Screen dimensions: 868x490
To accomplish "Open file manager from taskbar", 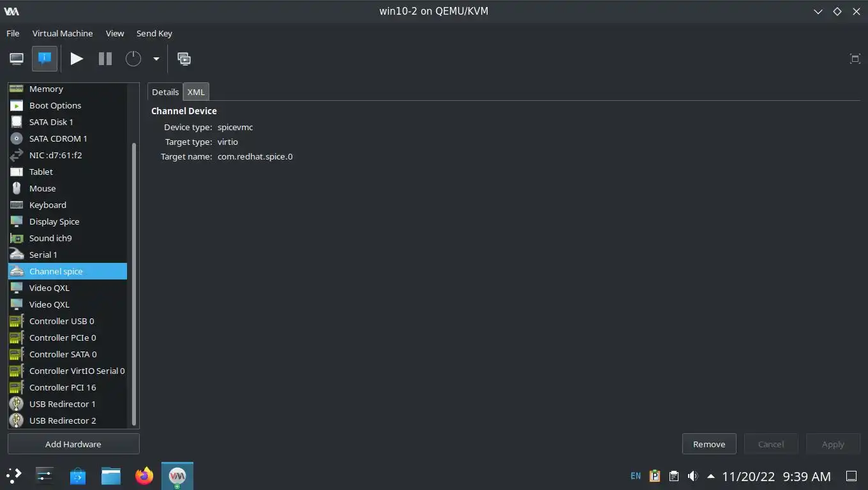I will [x=111, y=475].
